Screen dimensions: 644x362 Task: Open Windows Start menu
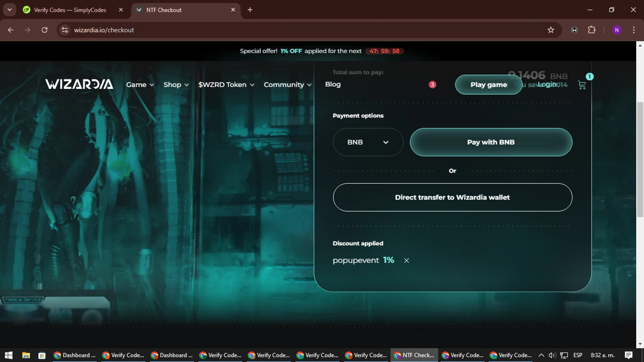tap(9, 355)
